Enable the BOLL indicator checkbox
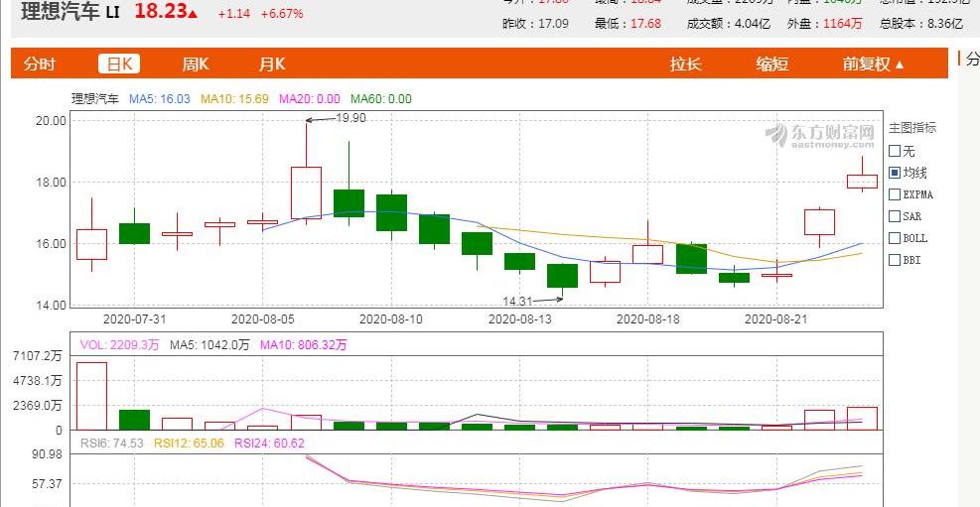 click(x=895, y=238)
